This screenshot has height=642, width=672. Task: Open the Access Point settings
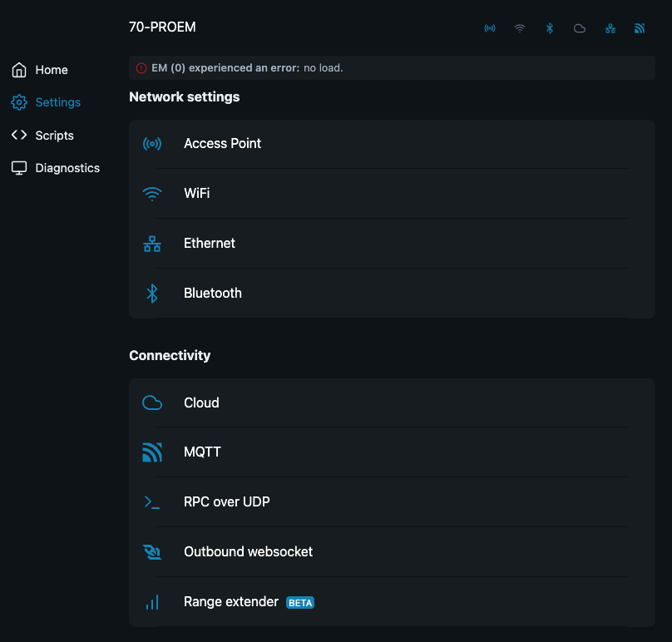click(x=222, y=143)
